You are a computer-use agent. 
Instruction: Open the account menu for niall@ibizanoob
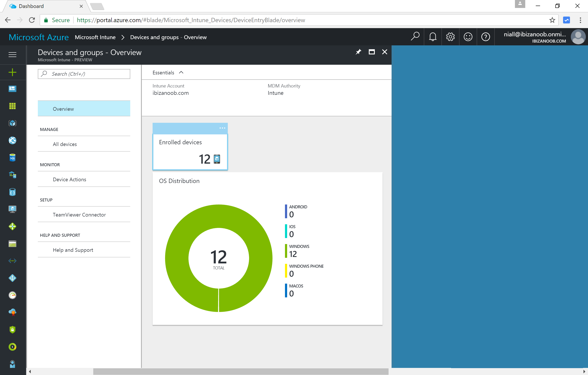tap(535, 37)
